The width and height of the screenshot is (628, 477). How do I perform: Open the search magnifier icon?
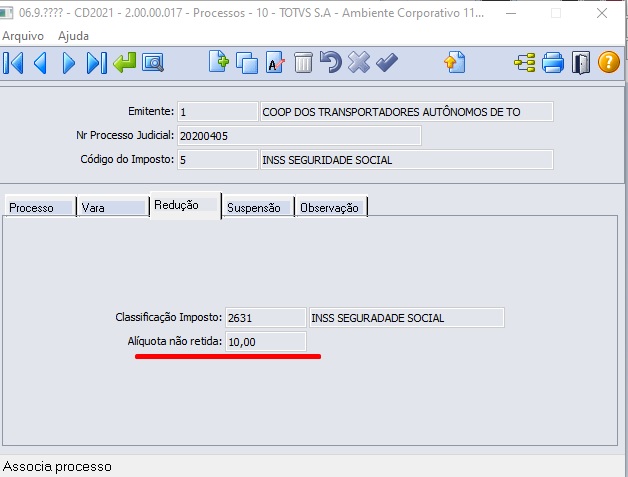(153, 63)
